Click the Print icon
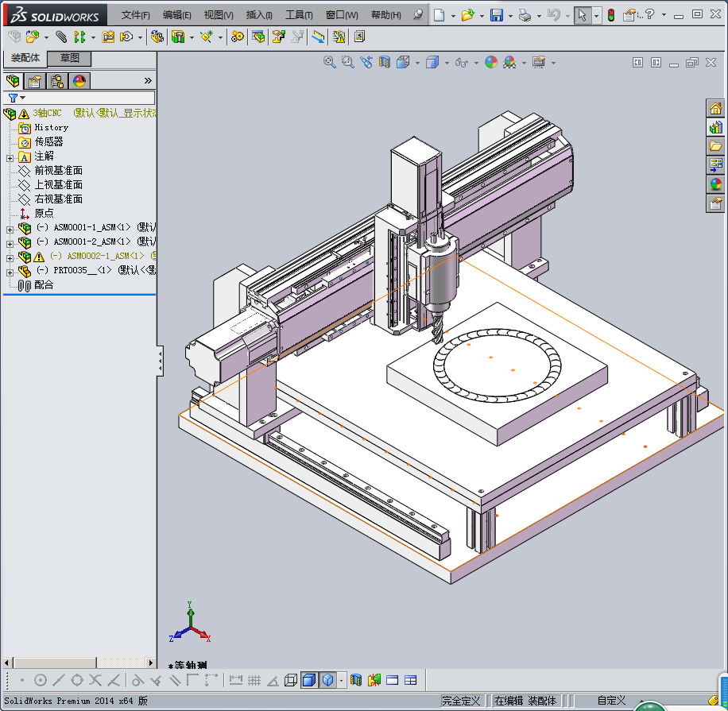The width and height of the screenshot is (728, 711). [524, 15]
